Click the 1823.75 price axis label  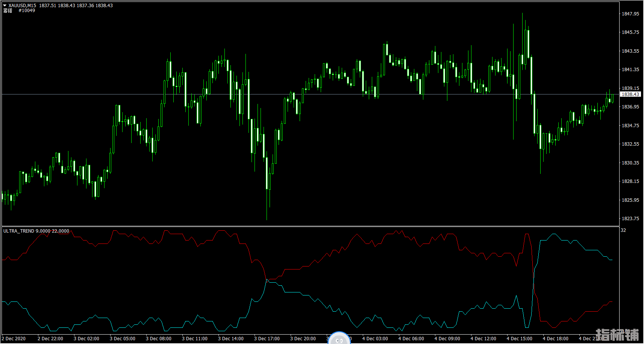[x=630, y=219]
